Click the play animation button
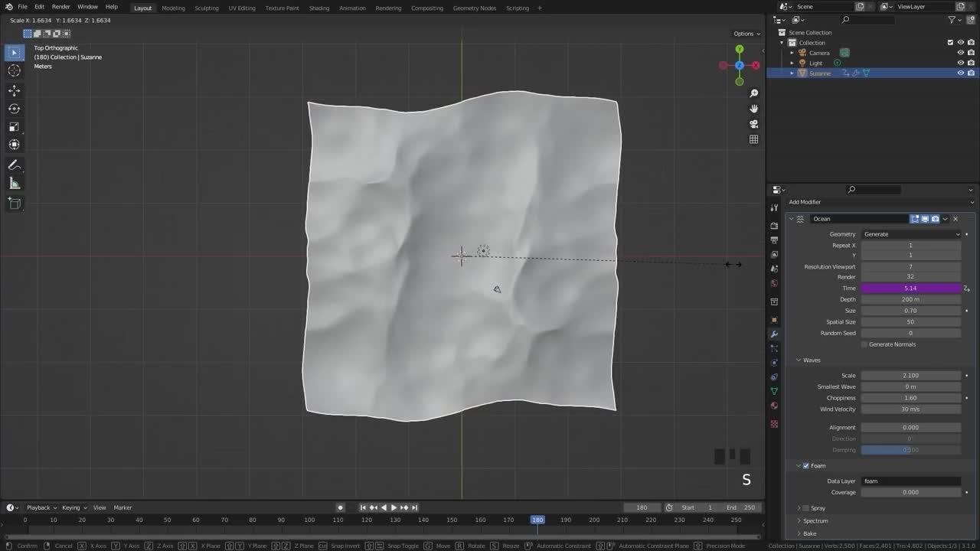980x551 pixels. point(394,507)
